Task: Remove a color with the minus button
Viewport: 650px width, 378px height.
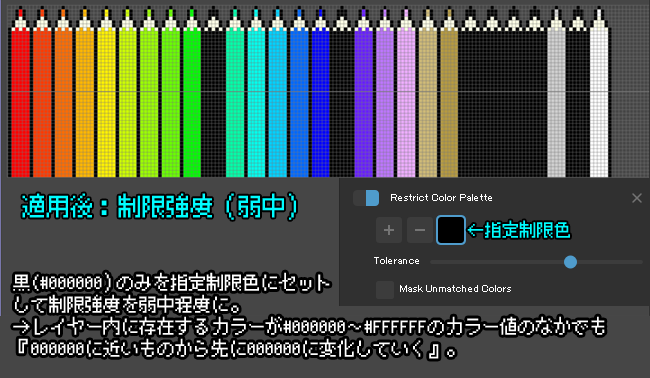Action: pyautogui.click(x=420, y=230)
